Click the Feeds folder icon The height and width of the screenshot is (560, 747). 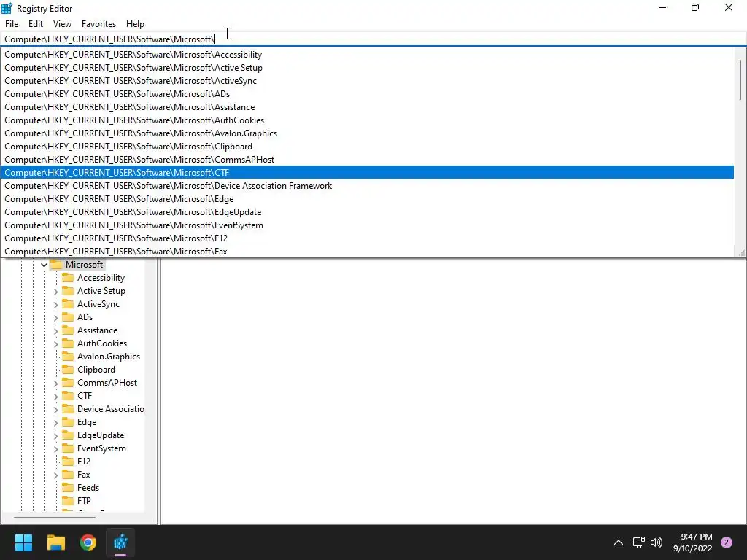[68, 488]
